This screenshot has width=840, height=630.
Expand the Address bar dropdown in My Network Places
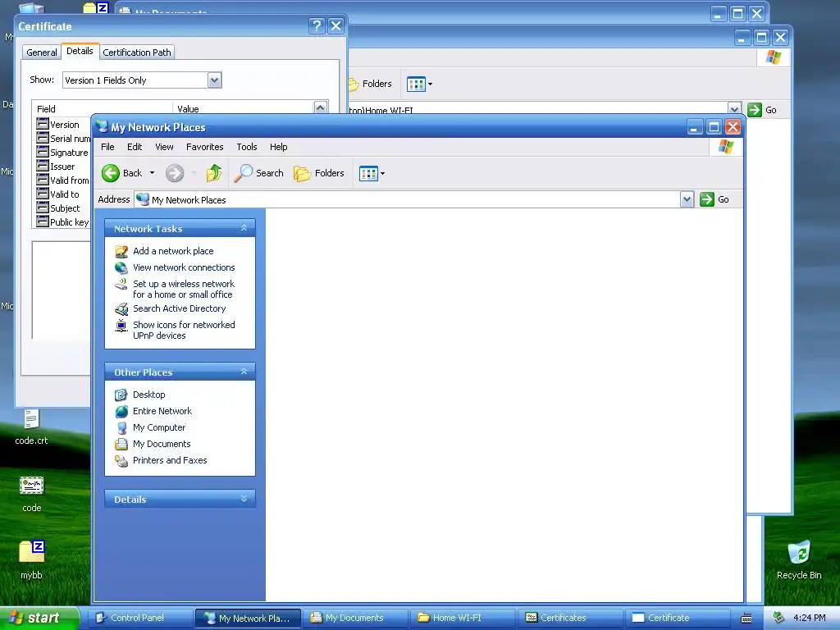click(x=687, y=200)
